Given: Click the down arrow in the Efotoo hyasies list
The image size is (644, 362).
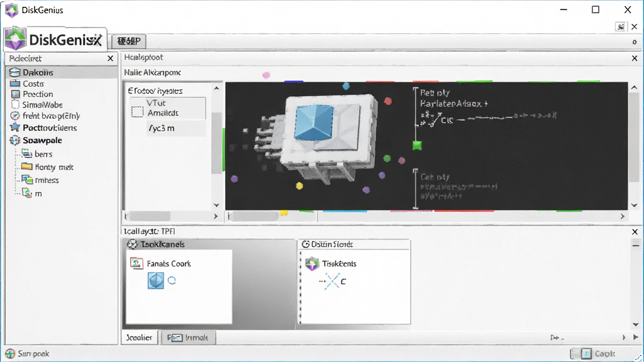Looking at the screenshot, I should point(216,206).
